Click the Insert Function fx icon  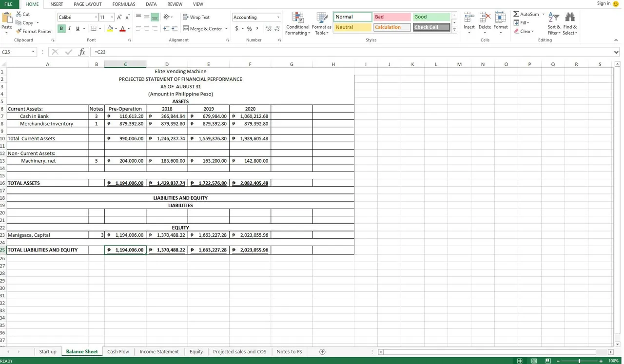point(81,52)
